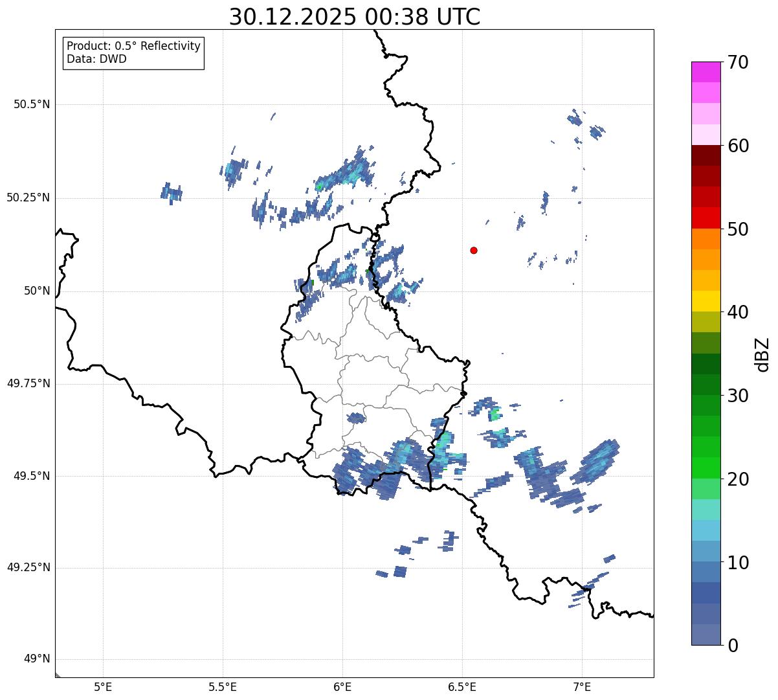Click the 50.25°N latitude label
This screenshot has width=778, height=700.
coord(28,198)
